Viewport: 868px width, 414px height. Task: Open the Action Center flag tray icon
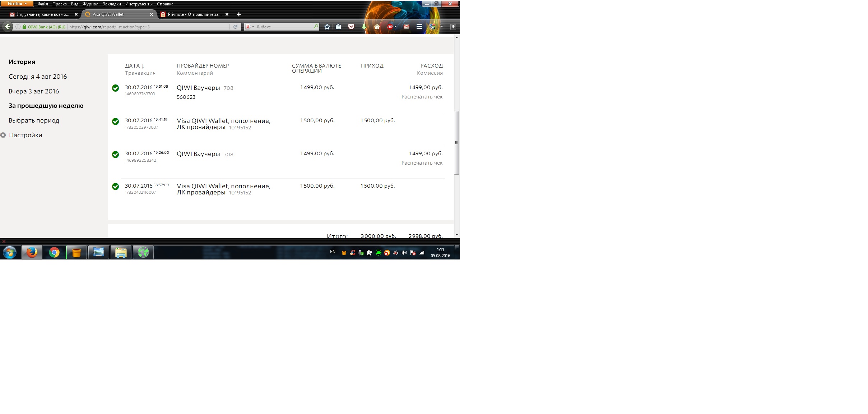coord(413,253)
